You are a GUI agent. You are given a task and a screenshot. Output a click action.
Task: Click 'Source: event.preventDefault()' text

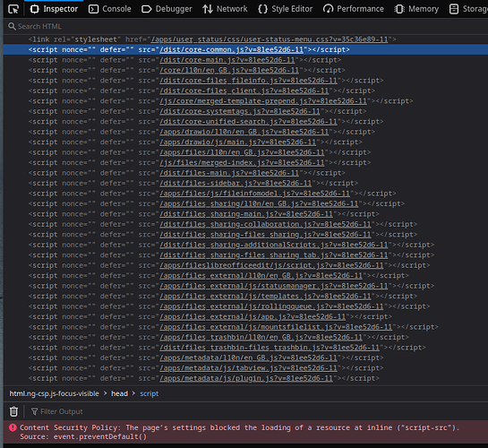[83, 436]
